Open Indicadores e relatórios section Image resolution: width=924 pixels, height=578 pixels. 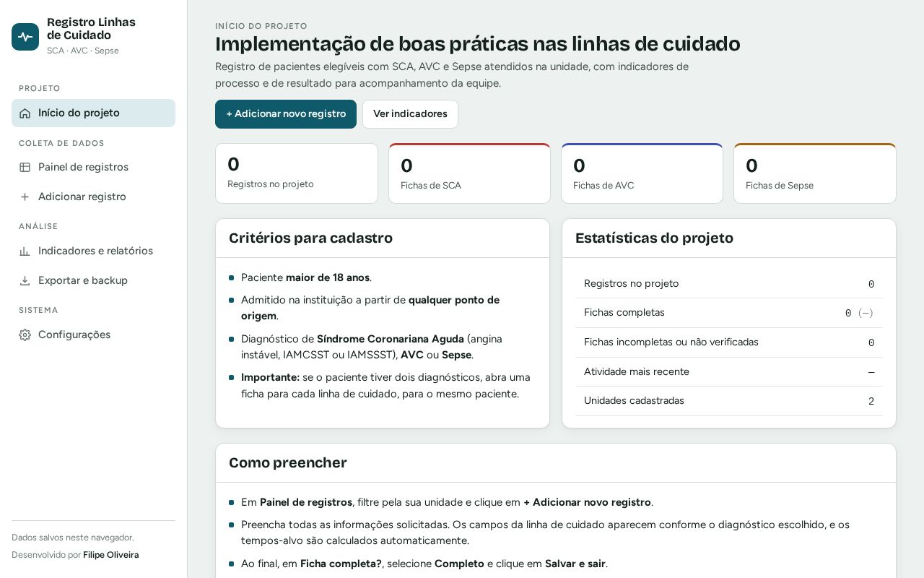[x=93, y=251]
